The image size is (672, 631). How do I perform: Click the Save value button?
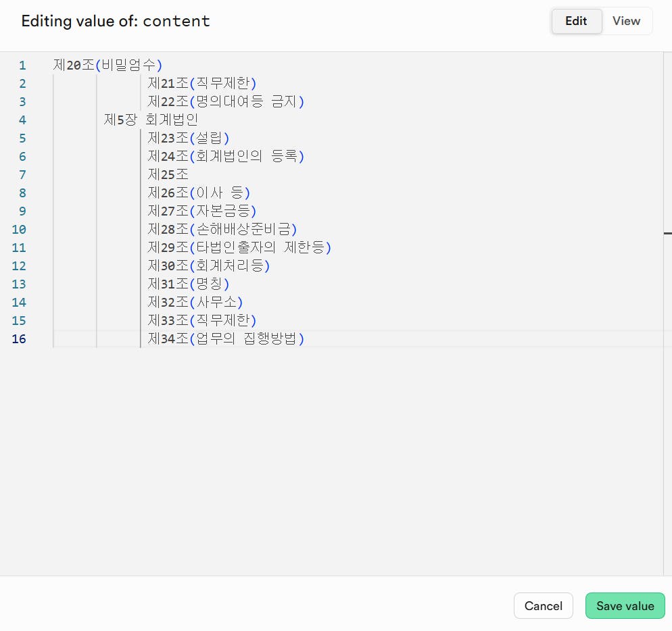coord(625,606)
